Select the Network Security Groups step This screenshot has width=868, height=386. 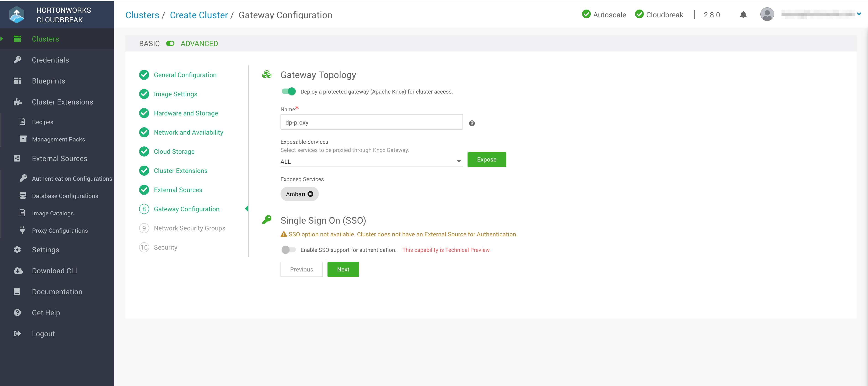pyautogui.click(x=189, y=228)
